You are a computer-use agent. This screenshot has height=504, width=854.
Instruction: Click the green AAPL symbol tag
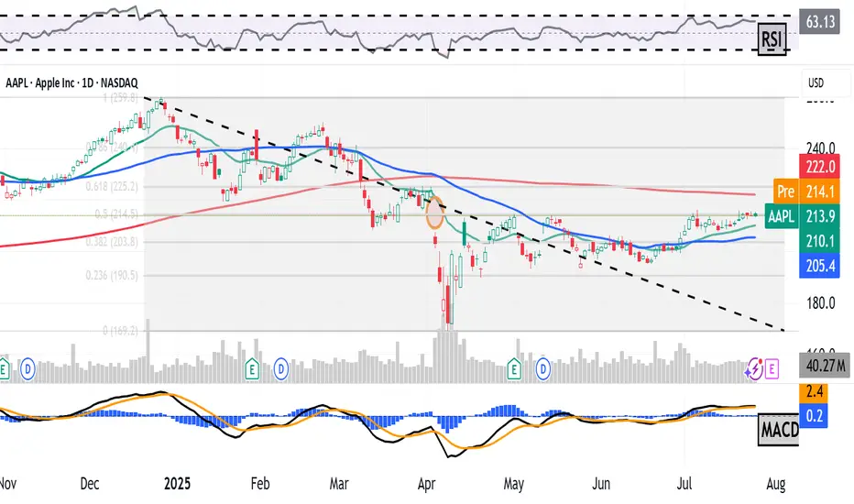[x=782, y=216]
